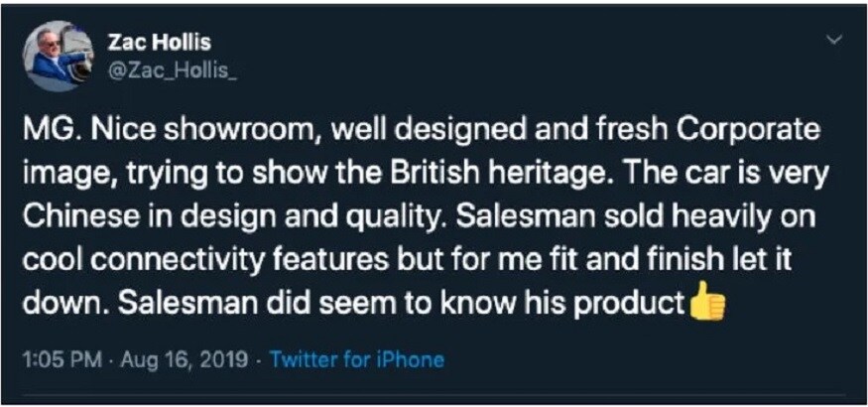
Task: Click the Zac Hollis display name
Action: pos(161,42)
